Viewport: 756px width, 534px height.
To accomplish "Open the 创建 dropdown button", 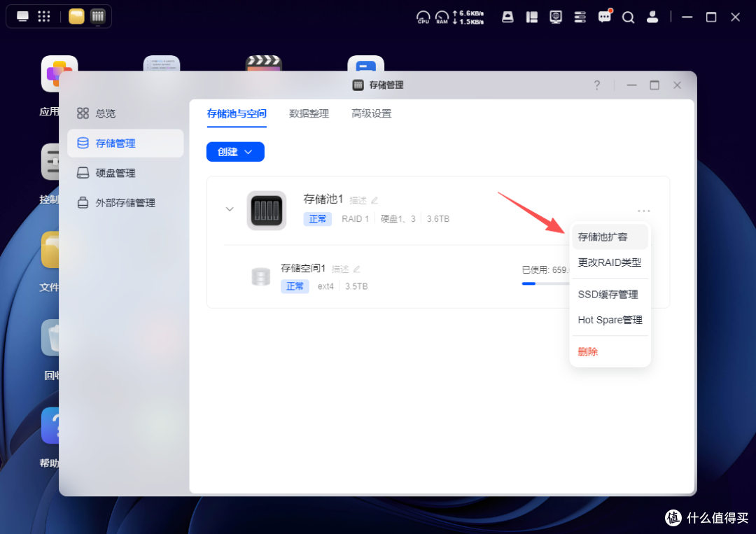I will (x=235, y=152).
